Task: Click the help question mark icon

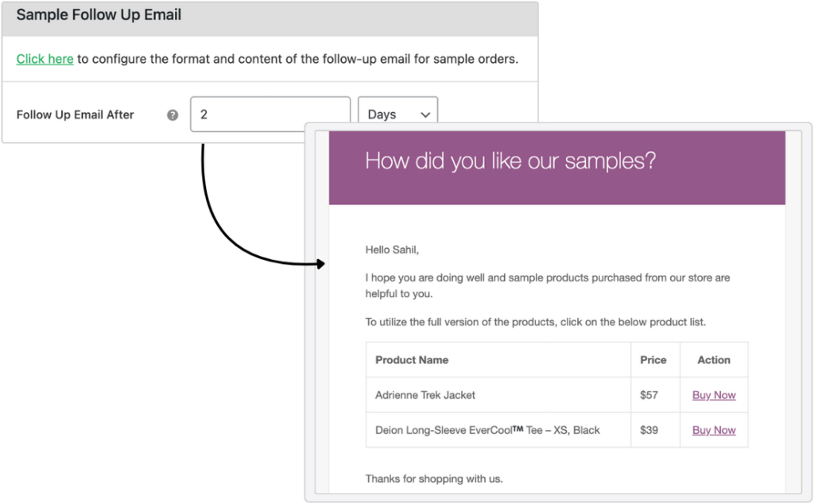Action: 172,115
